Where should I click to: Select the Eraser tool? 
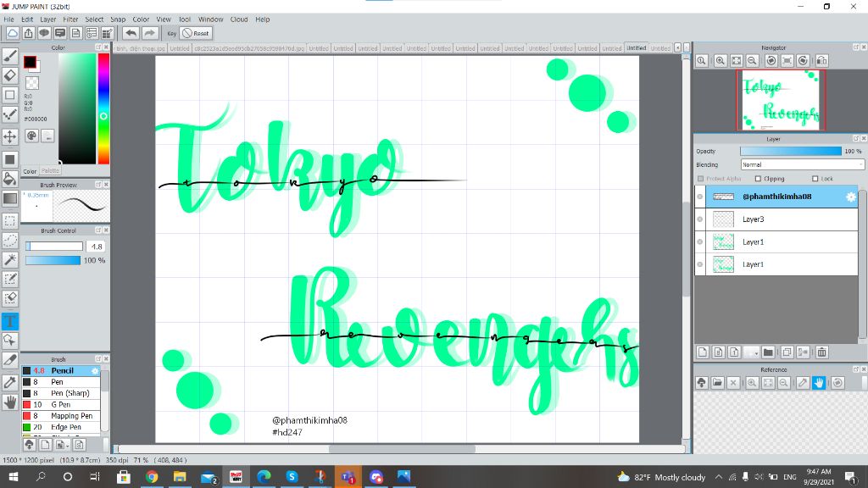pyautogui.click(x=10, y=75)
